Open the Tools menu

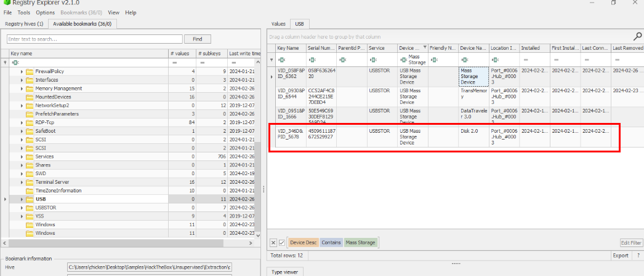tap(24, 12)
